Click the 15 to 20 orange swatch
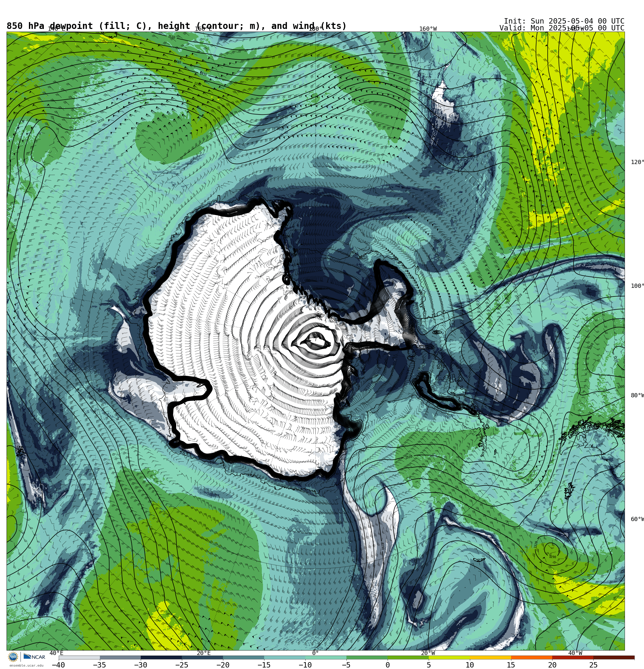The width and height of the screenshot is (644, 669). (x=531, y=657)
